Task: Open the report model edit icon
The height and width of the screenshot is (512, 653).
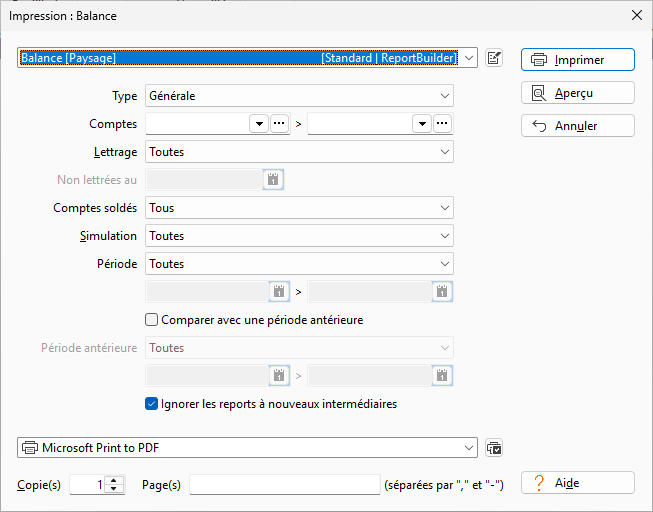Action: [x=494, y=58]
